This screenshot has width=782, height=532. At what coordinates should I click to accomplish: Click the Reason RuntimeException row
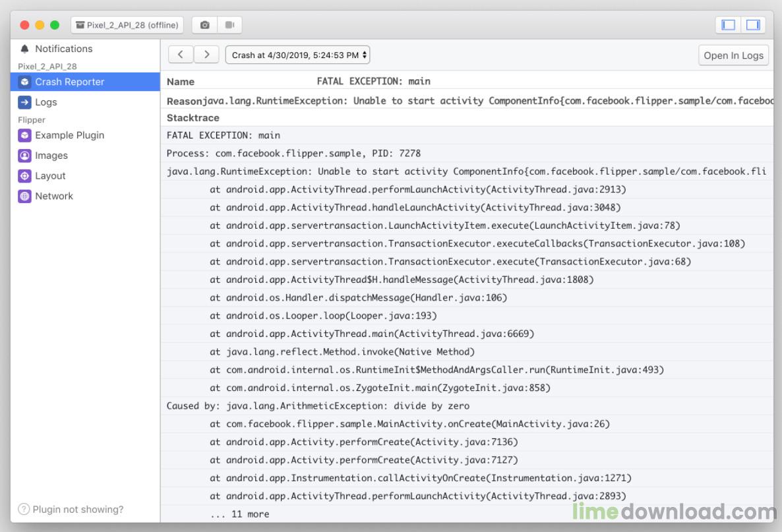pos(462,101)
